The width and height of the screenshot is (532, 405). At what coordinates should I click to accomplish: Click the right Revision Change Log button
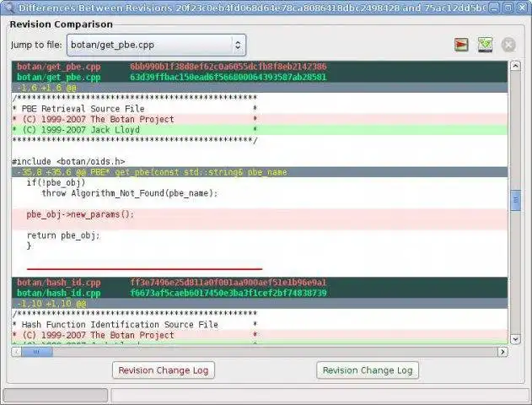[x=368, y=370]
